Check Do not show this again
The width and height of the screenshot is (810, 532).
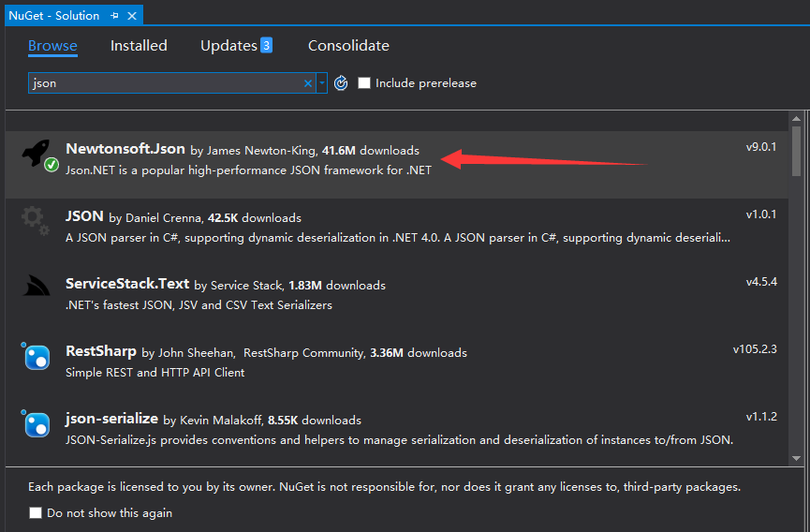[x=36, y=512]
